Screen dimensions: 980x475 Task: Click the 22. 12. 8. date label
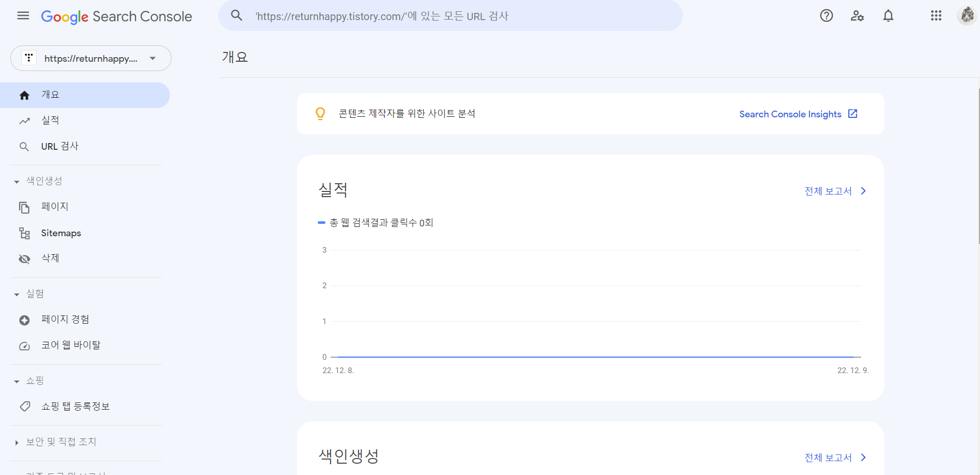[x=338, y=371]
